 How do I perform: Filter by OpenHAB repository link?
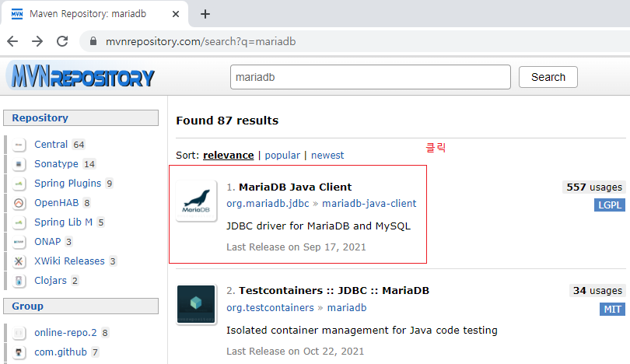coord(56,202)
